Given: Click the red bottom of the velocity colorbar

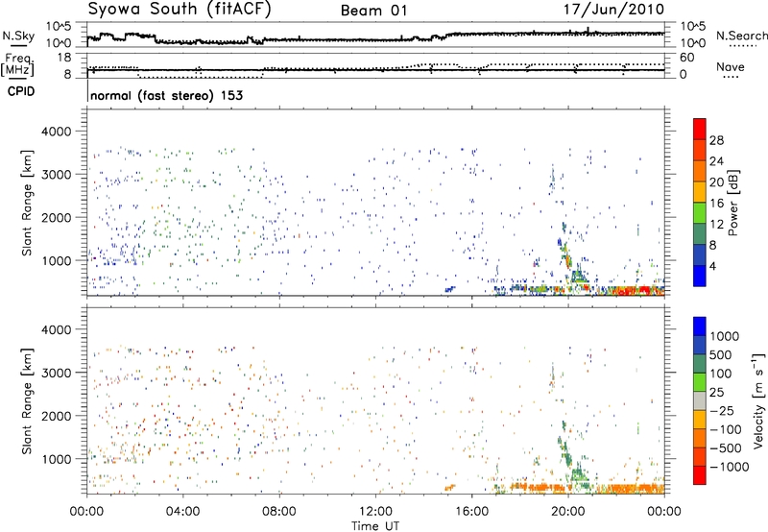Looking at the screenshot, I should point(700,475).
